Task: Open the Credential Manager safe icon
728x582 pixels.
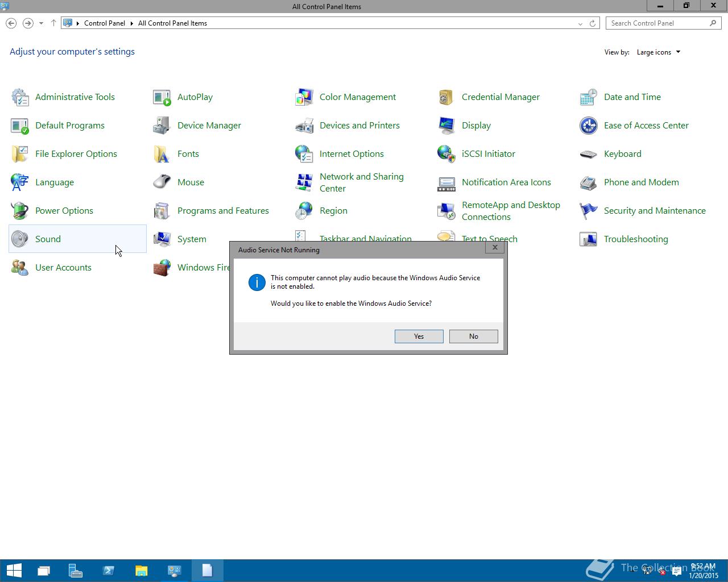Action: 446,97
